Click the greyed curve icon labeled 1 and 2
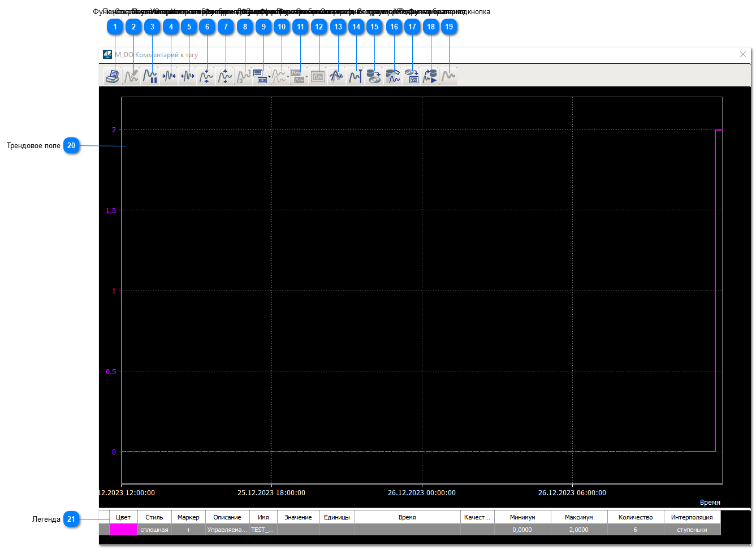This screenshot has width=756, height=550. [243, 76]
